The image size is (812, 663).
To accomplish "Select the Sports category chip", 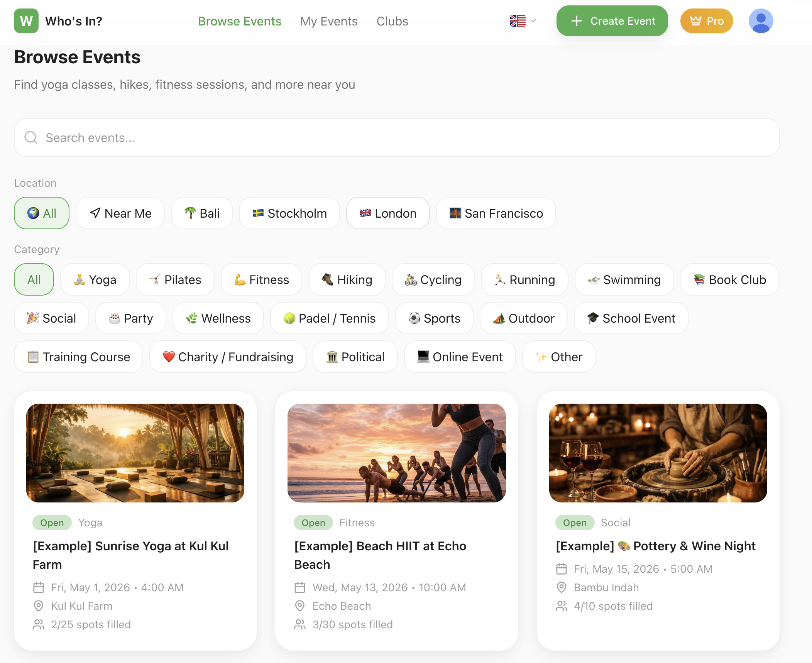I will coord(434,318).
